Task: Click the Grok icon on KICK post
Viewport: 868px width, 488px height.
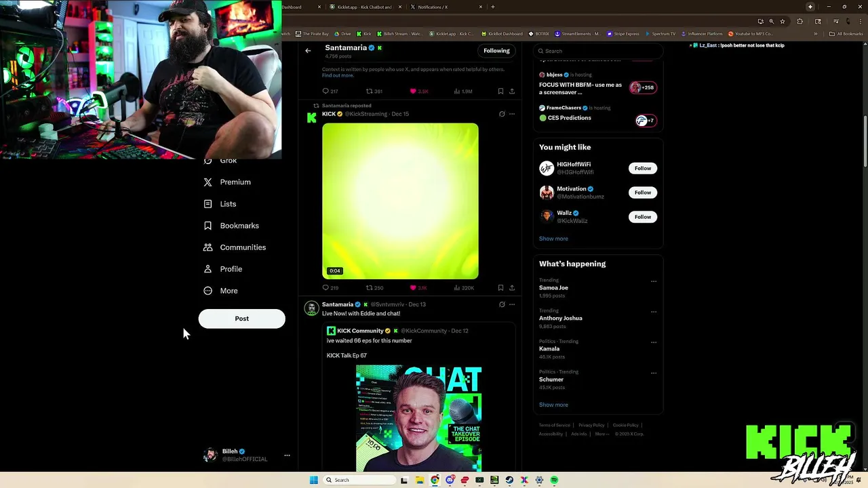Action: click(x=502, y=114)
